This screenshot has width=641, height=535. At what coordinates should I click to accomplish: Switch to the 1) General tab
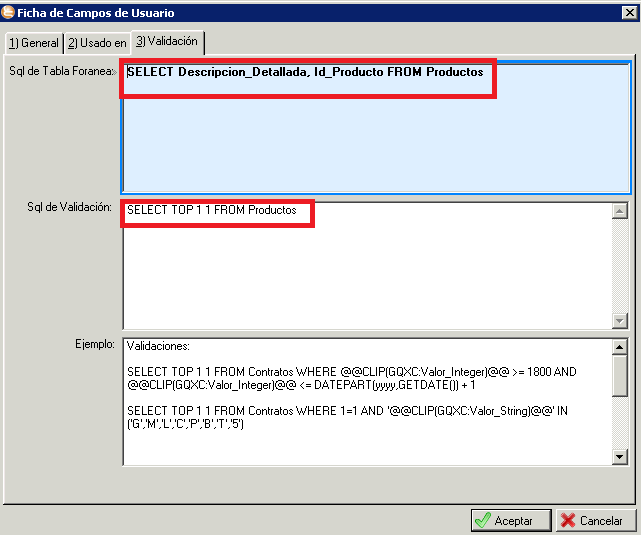click(32, 43)
